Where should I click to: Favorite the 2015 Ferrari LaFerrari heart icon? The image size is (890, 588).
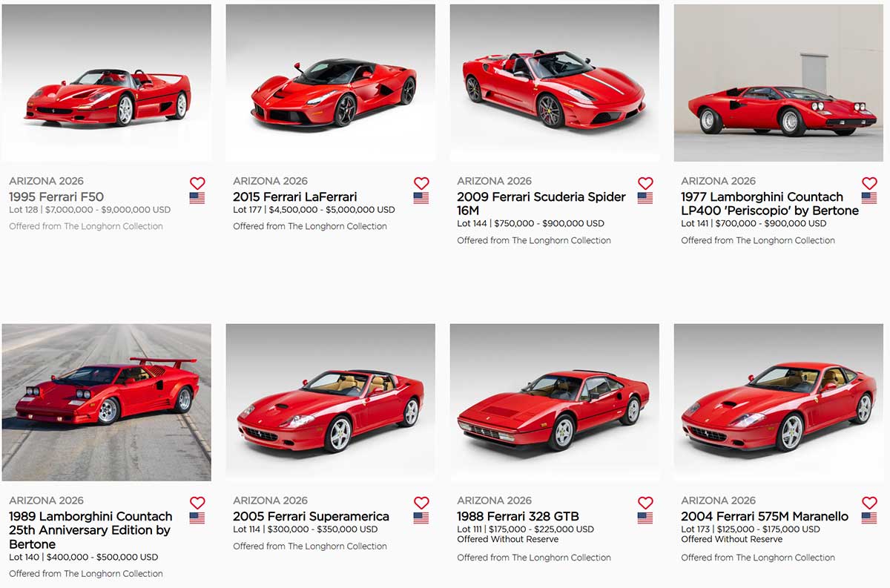coord(421,183)
